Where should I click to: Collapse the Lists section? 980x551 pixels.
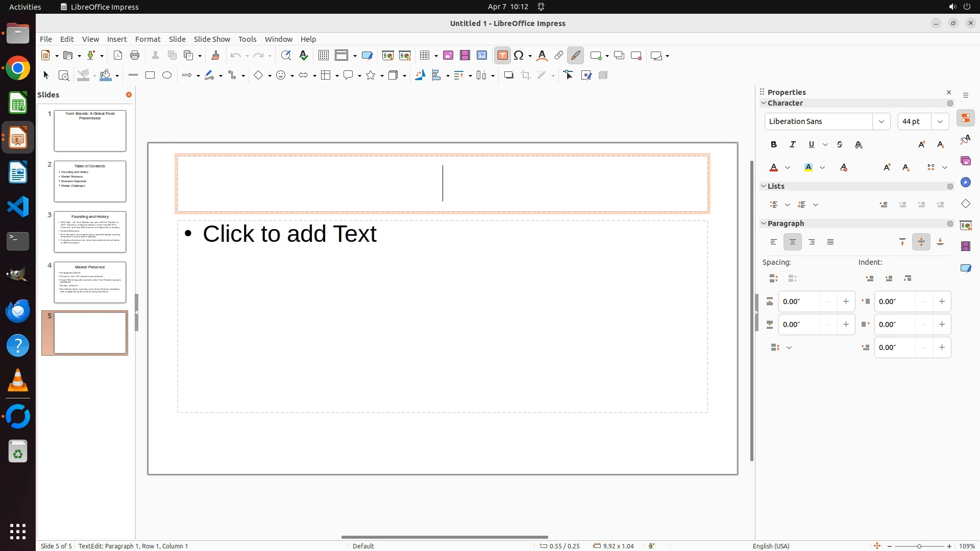[x=764, y=186]
